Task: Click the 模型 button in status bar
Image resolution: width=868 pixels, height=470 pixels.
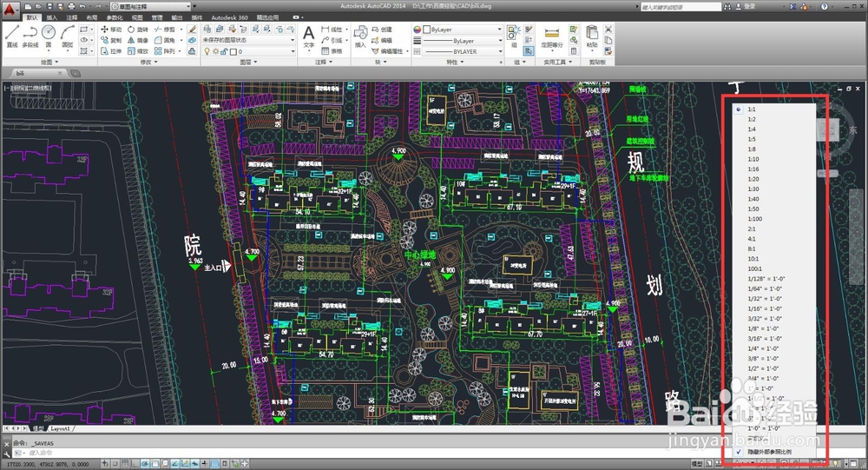Action: click(x=696, y=463)
